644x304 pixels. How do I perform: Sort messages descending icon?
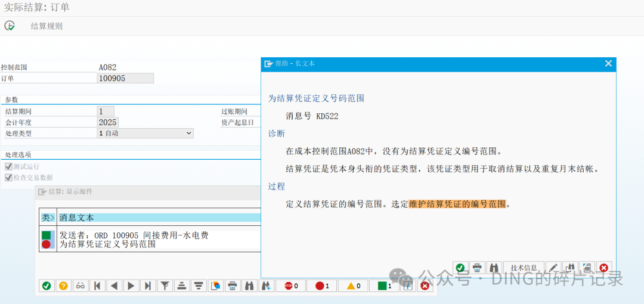tap(199, 285)
